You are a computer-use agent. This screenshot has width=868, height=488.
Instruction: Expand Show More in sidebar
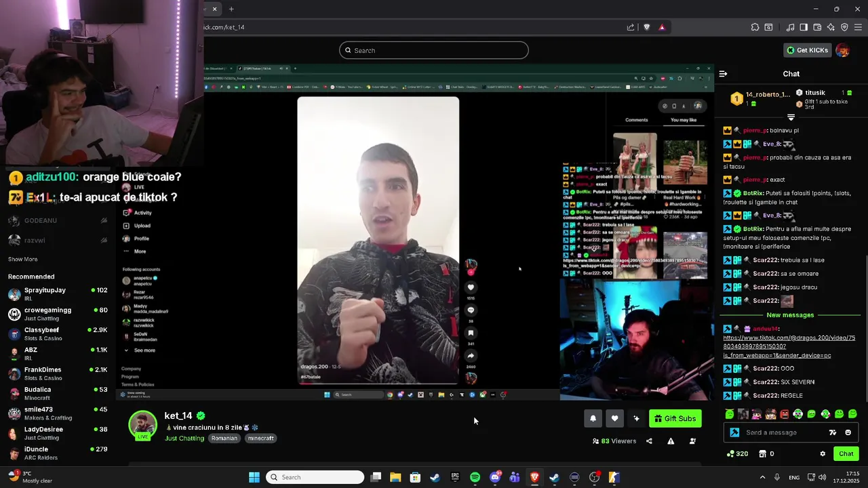tap(22, 260)
